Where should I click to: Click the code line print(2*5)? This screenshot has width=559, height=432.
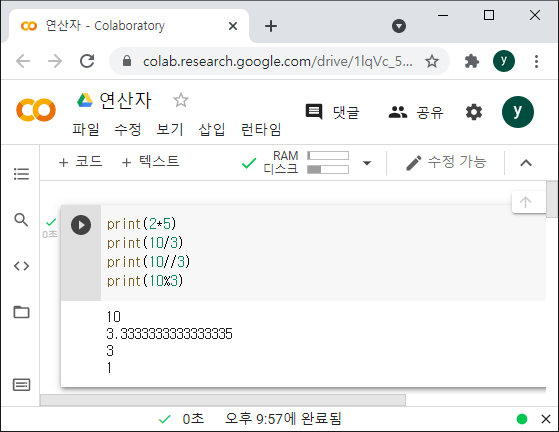pyautogui.click(x=142, y=224)
